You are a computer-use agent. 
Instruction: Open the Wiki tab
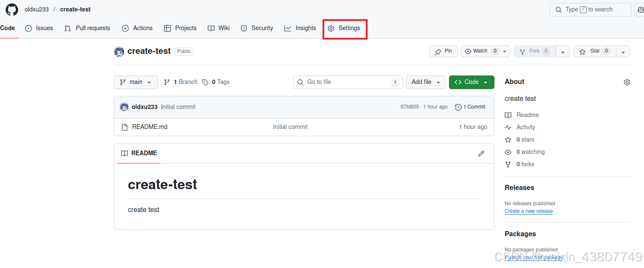click(219, 28)
